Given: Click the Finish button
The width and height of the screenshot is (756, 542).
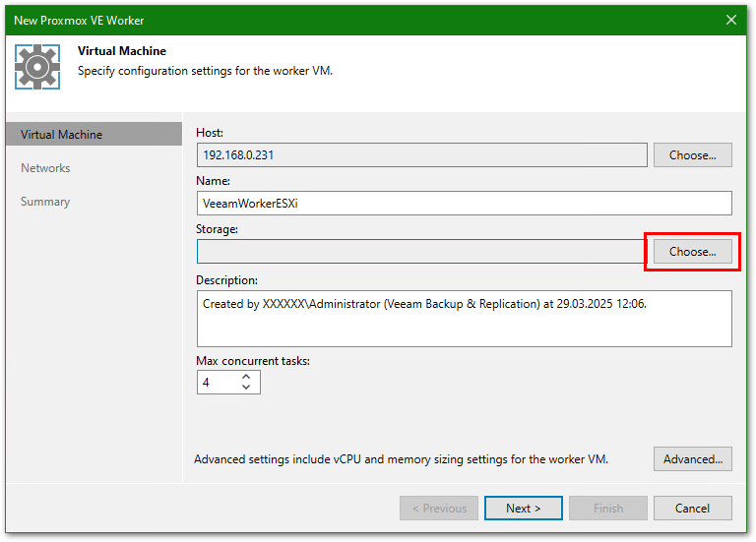Looking at the screenshot, I should pyautogui.click(x=608, y=509).
